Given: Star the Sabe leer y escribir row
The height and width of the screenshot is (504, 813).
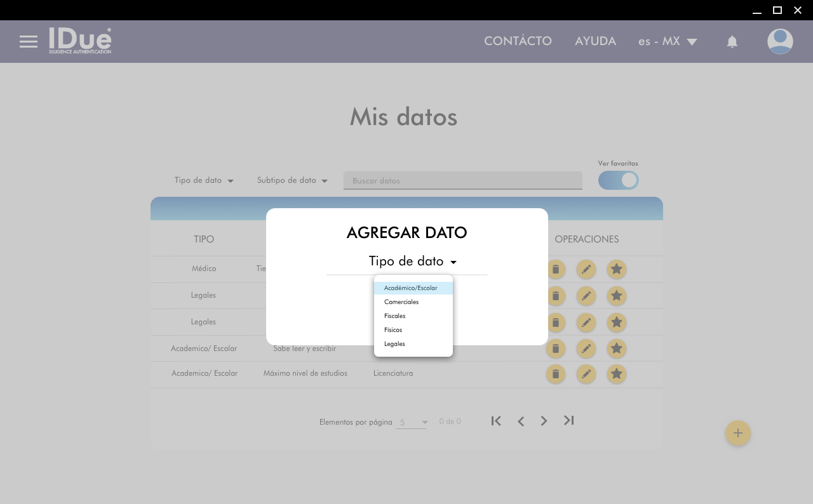Looking at the screenshot, I should point(616,348).
